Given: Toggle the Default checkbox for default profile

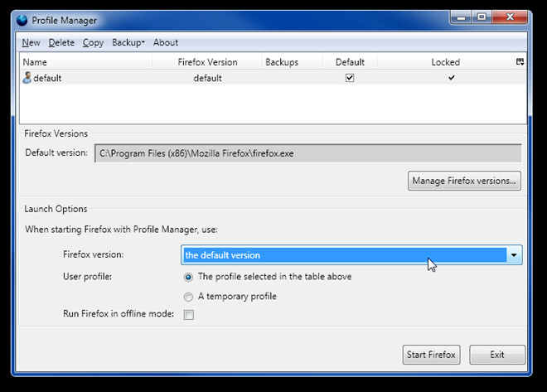Looking at the screenshot, I should [x=350, y=78].
